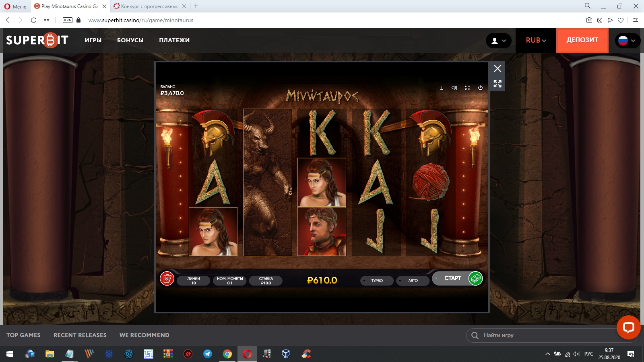This screenshot has height=362, width=644.
Task: Adjust the СТАВКА bet amount
Action: 266,281
